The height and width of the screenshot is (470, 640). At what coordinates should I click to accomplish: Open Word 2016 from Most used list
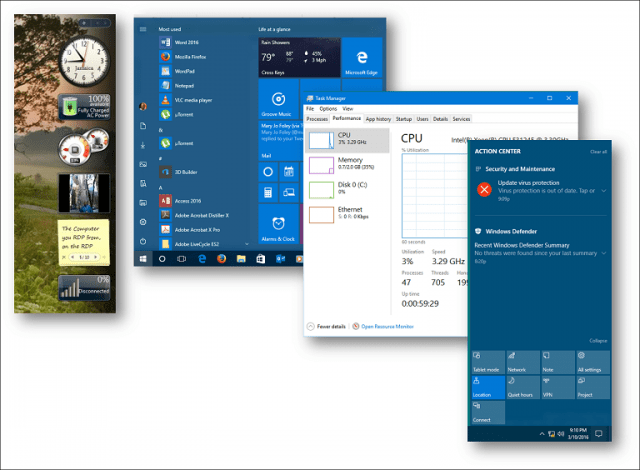point(180,42)
